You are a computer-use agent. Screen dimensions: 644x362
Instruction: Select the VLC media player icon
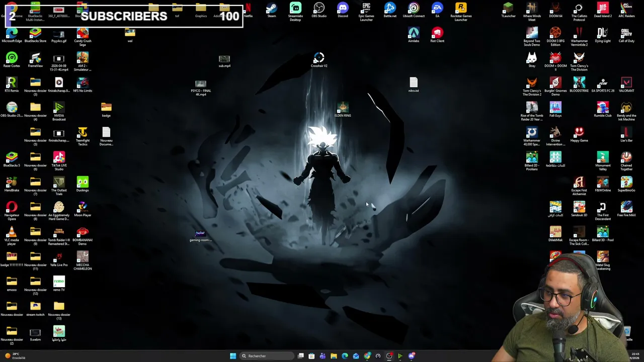pos(12,236)
